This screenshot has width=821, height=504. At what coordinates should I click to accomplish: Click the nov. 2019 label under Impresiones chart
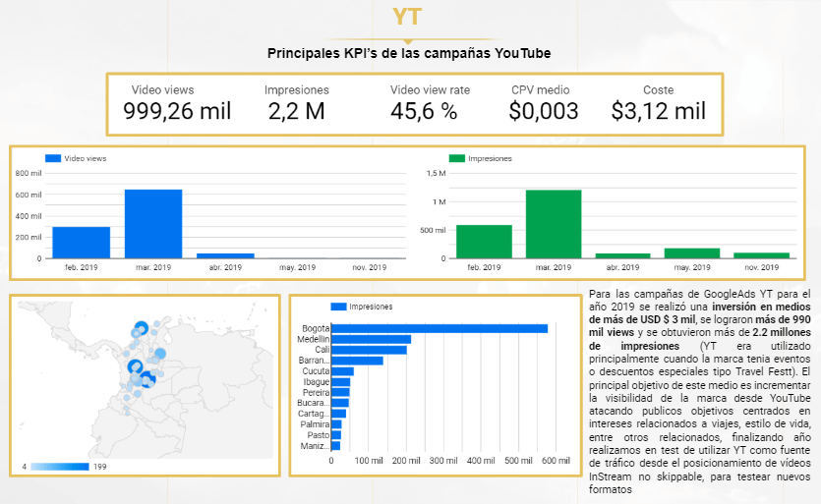761,267
